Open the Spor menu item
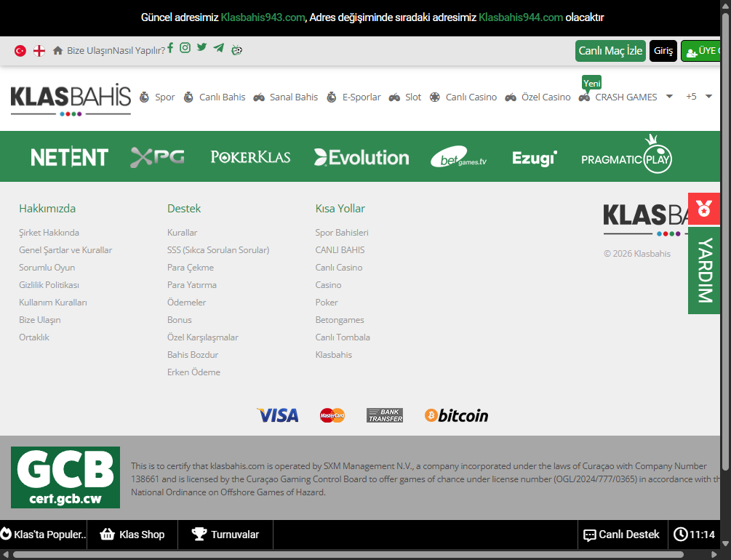The width and height of the screenshot is (731, 560). [158, 97]
